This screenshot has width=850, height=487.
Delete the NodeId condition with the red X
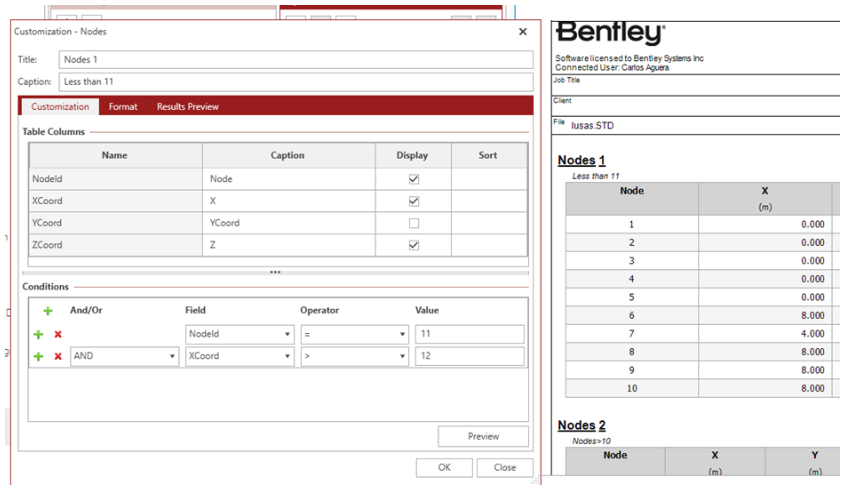[58, 334]
